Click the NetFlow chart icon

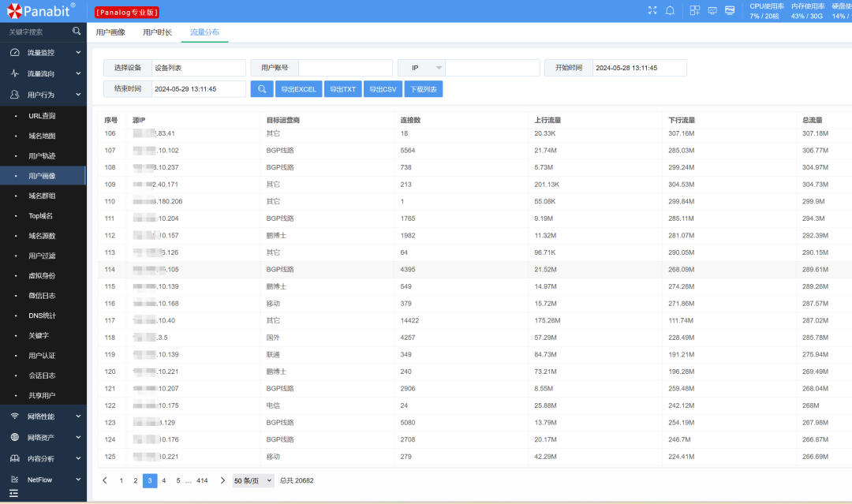15,480
